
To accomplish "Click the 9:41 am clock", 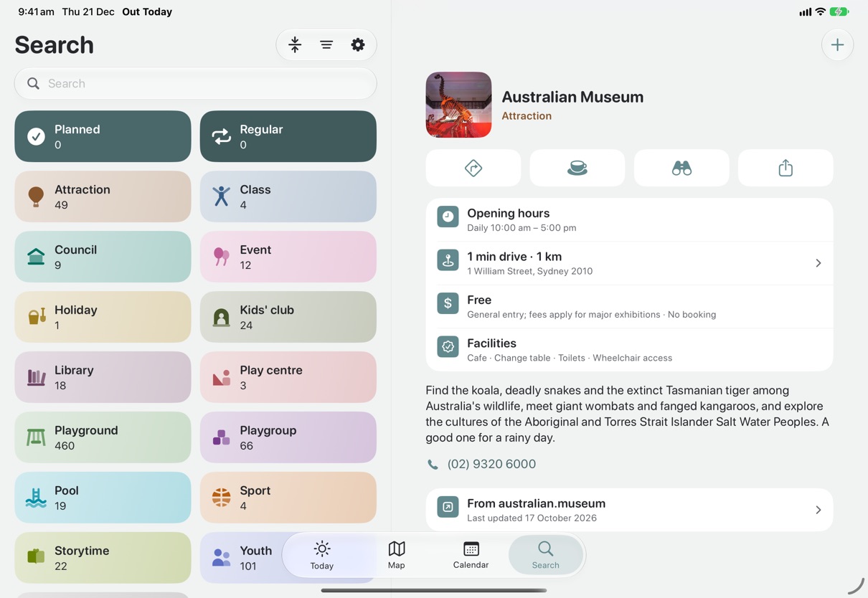I will point(36,11).
